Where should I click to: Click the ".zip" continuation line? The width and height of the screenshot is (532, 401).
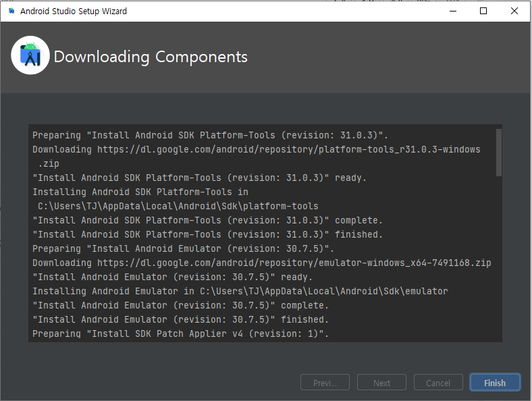(x=49, y=164)
